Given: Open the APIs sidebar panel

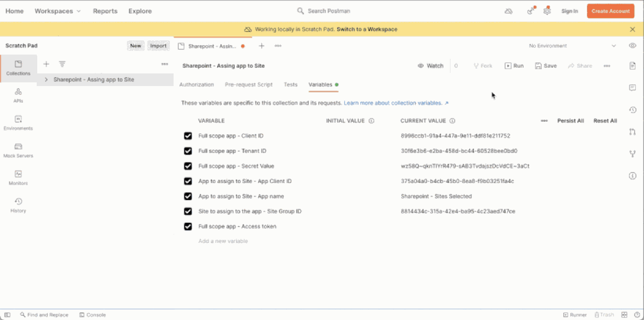Looking at the screenshot, I should coord(18,95).
